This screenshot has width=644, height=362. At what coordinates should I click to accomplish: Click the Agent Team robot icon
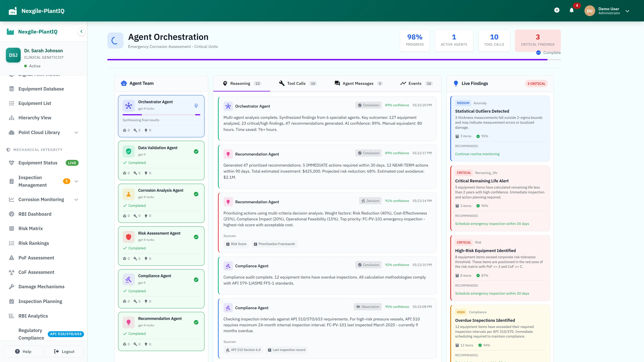124,83
